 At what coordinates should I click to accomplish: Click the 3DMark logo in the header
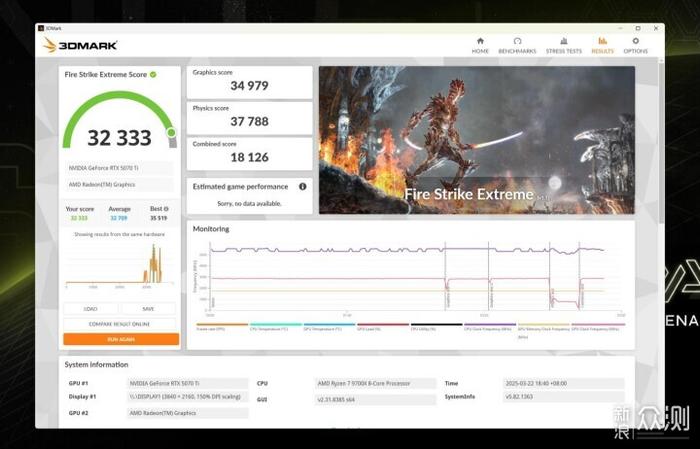(80, 45)
